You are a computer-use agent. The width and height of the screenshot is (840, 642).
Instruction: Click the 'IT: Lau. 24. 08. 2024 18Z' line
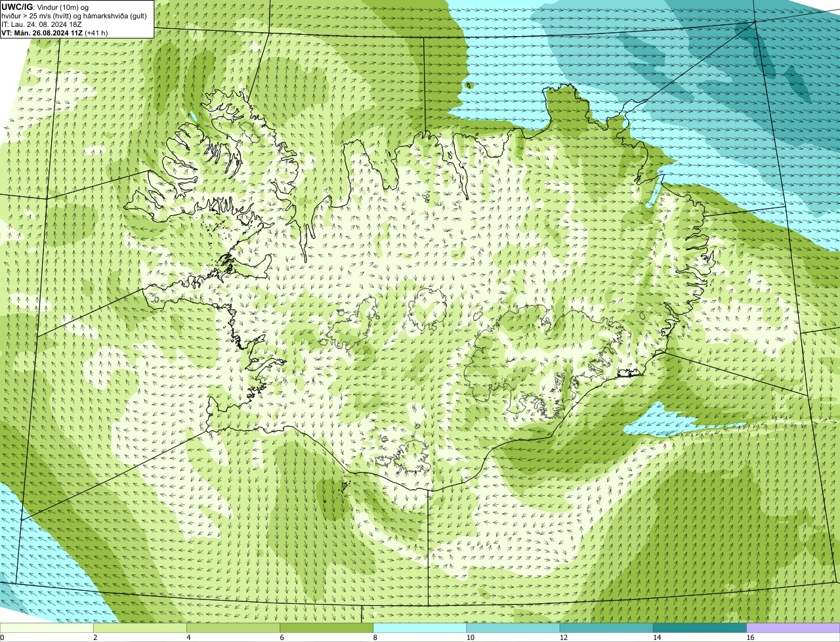tap(42, 24)
